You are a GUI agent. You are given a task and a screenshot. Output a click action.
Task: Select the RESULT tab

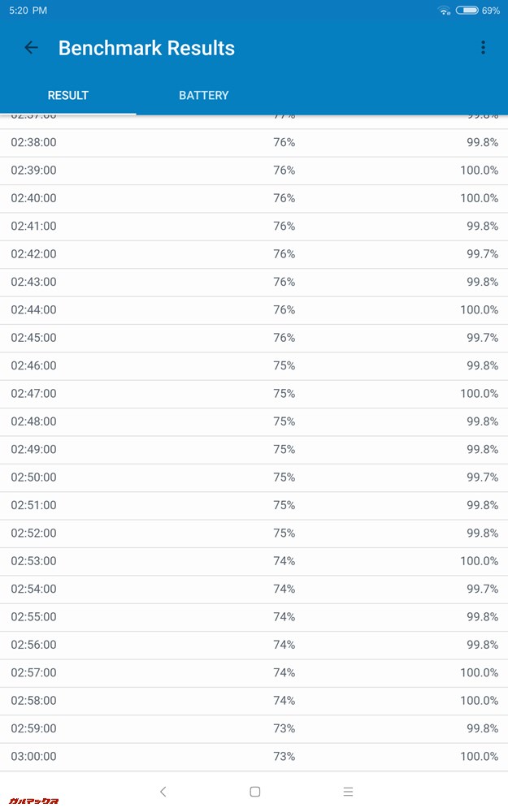tap(68, 95)
